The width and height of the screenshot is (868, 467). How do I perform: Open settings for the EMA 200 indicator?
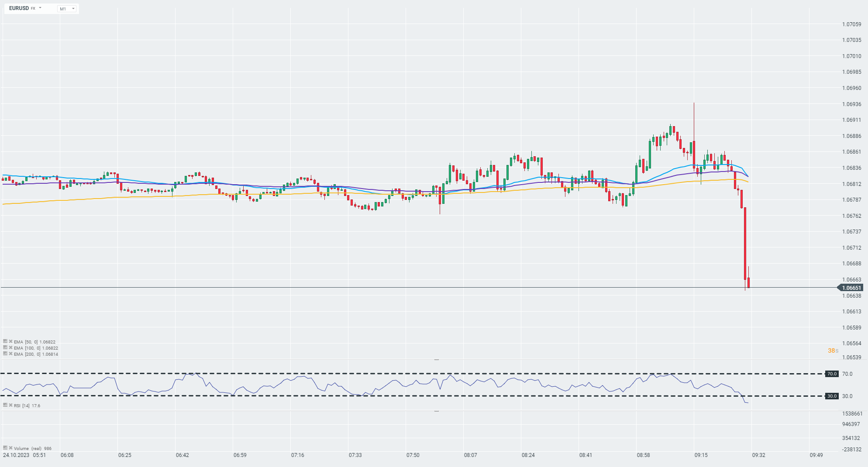tap(5, 354)
